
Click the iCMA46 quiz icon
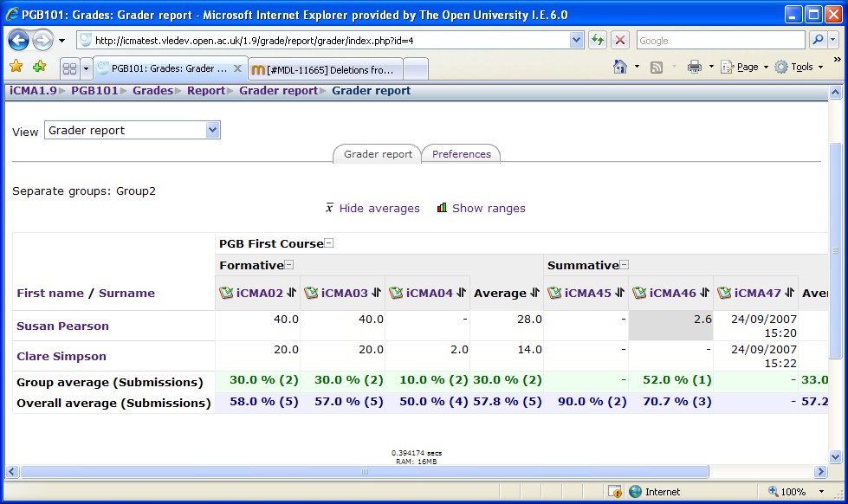click(x=638, y=293)
